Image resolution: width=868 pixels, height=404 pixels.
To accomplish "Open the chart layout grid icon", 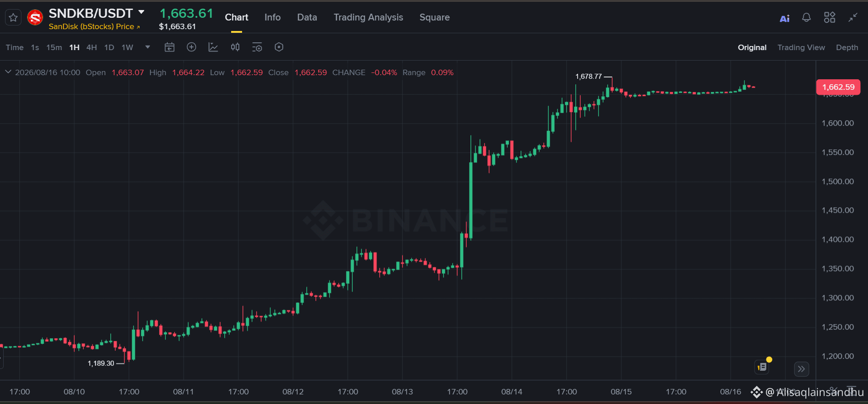I will [830, 17].
